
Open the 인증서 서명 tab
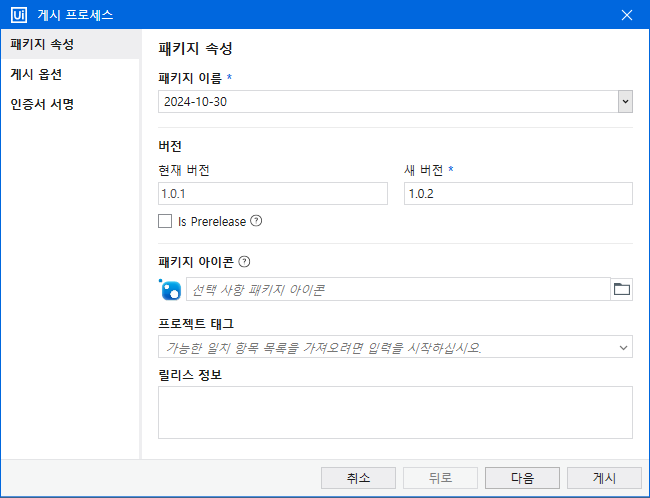[70, 104]
